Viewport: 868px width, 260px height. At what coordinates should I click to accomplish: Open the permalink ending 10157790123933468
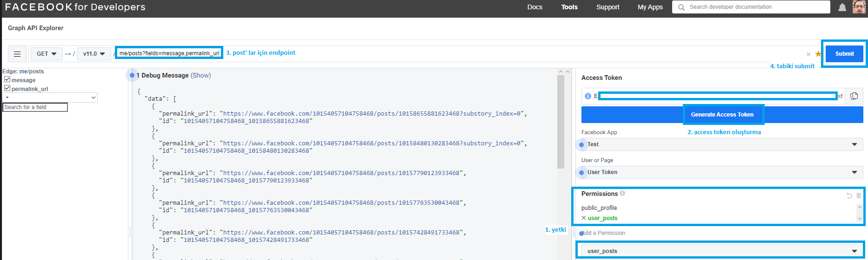click(x=341, y=173)
